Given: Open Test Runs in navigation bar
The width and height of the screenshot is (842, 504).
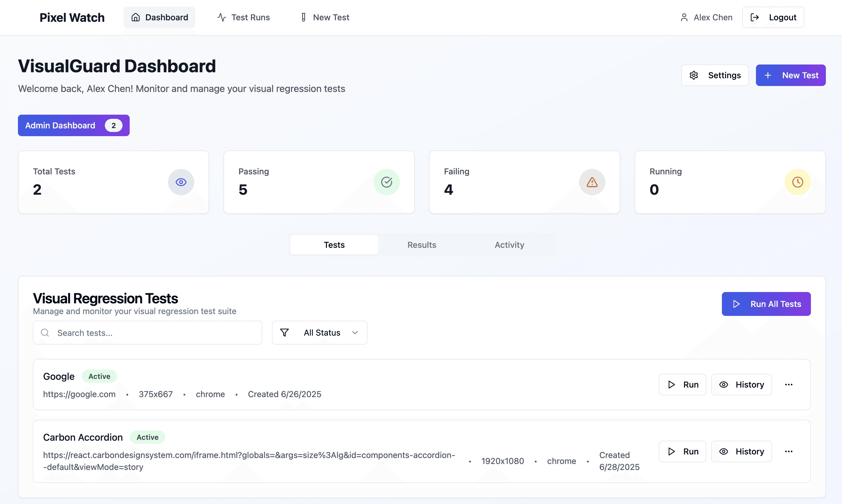Looking at the screenshot, I should click(243, 17).
